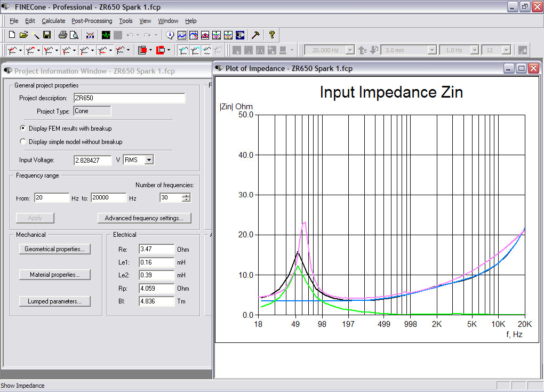Click the Le1 field showing 0.16

click(x=156, y=262)
